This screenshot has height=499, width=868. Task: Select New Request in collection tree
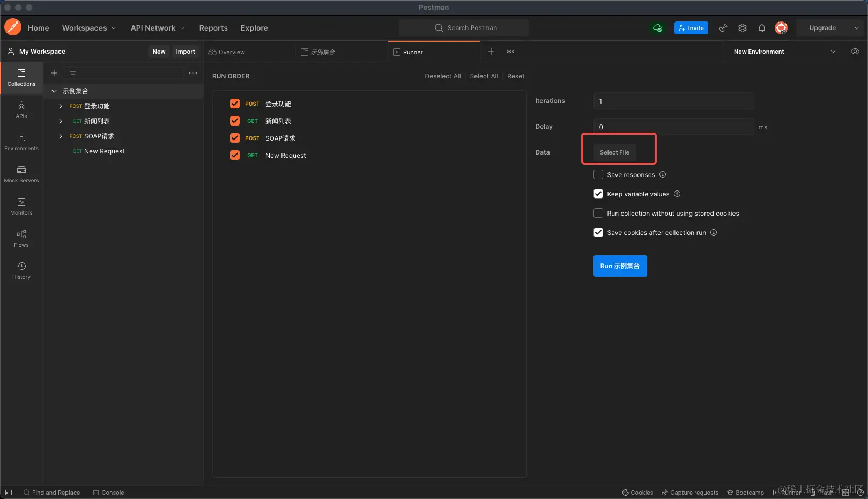pos(104,151)
